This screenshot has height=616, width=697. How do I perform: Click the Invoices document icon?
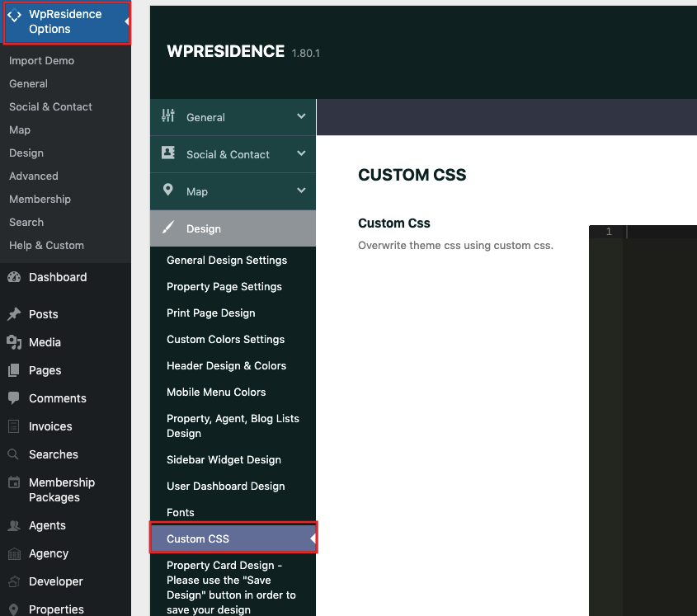14,426
